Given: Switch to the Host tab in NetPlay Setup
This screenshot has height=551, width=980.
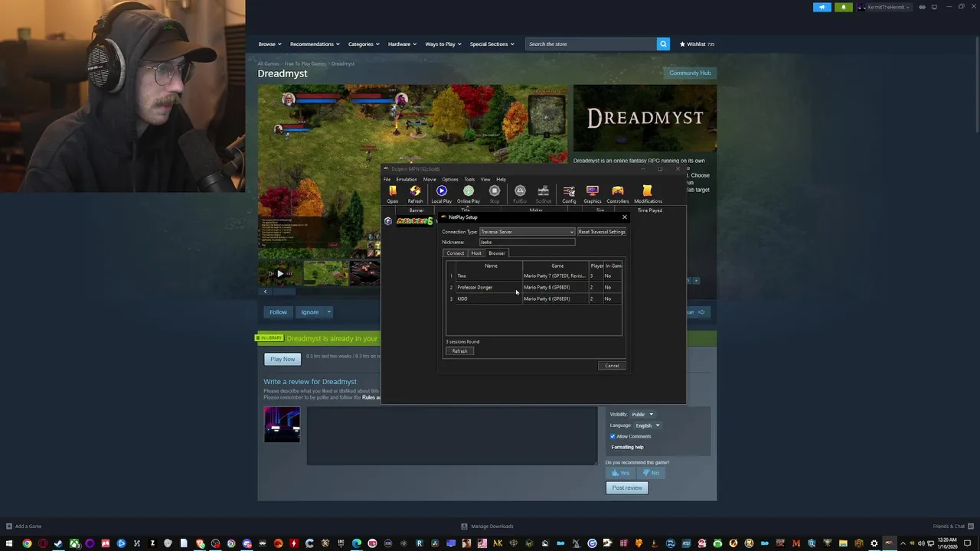Looking at the screenshot, I should coord(476,253).
